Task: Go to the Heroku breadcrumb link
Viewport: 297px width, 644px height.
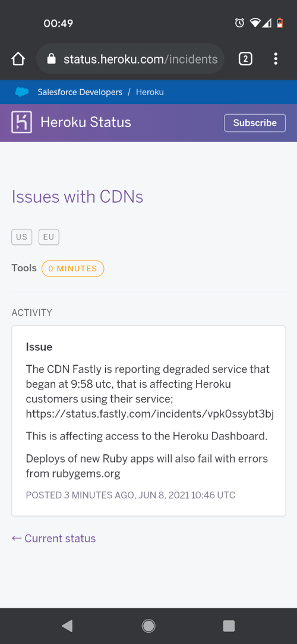Action: [x=150, y=92]
